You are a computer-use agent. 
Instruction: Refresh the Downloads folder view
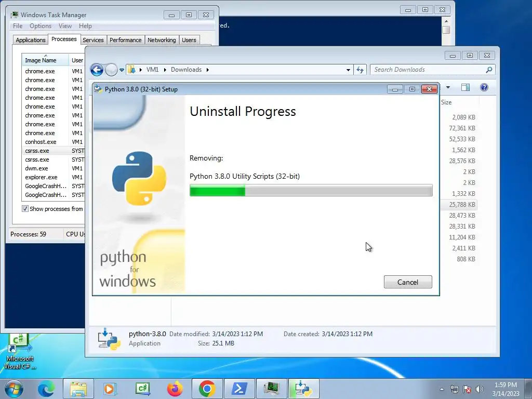click(360, 70)
